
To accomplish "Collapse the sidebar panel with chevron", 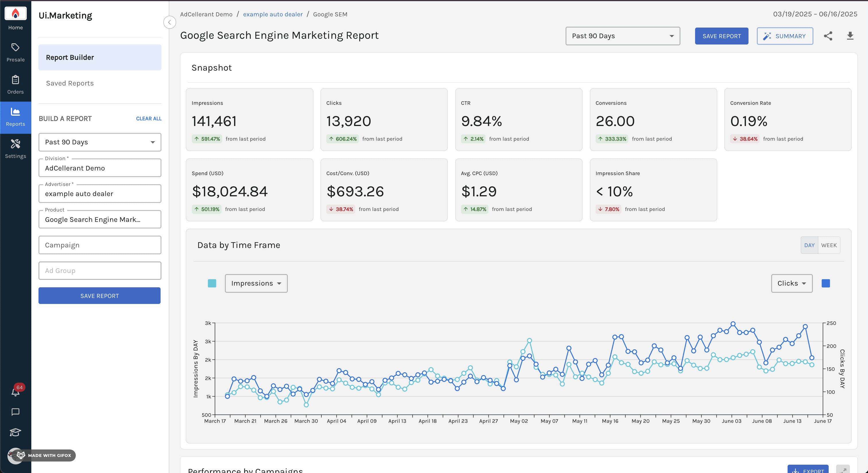I will tap(169, 23).
